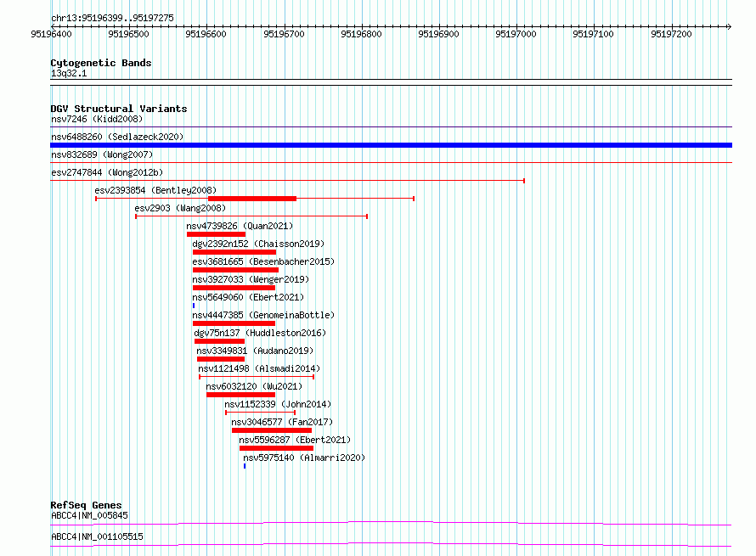
Task: Click ruler position 95196600
Action: tap(206, 34)
